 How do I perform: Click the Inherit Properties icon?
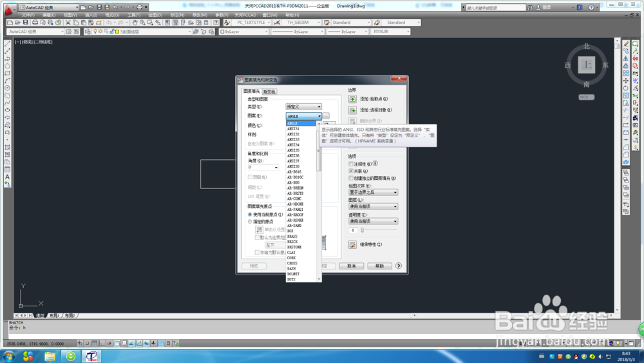pos(352,244)
